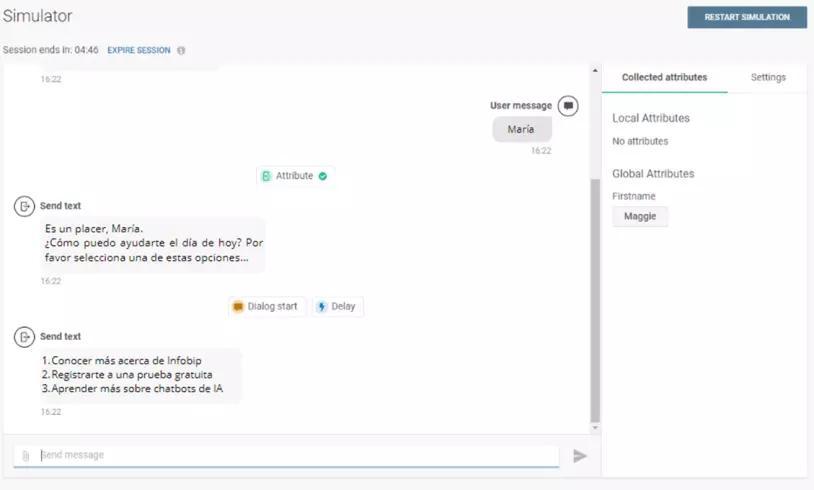Click the '1.Conocer más acerca de Infobip' message
This screenshot has width=814, height=490.
(x=121, y=360)
